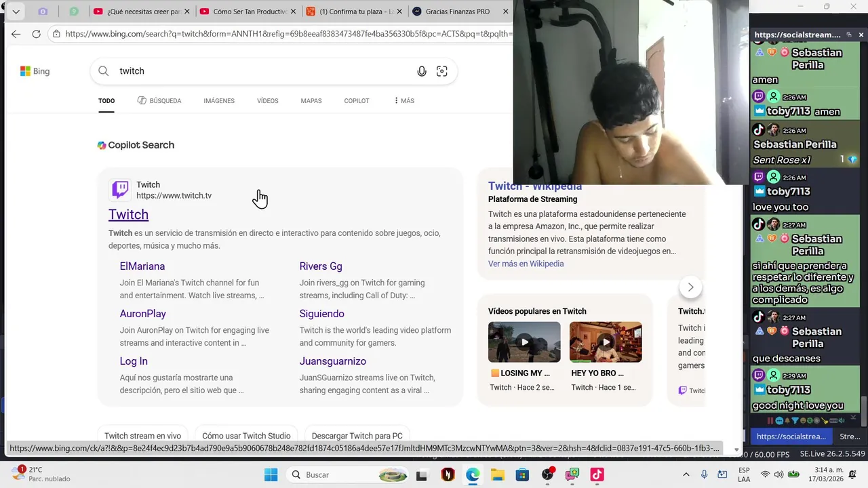Click 'Twitch stream en vivo' suggestion chip
Viewport: 868px width, 488px height.
coord(142,435)
